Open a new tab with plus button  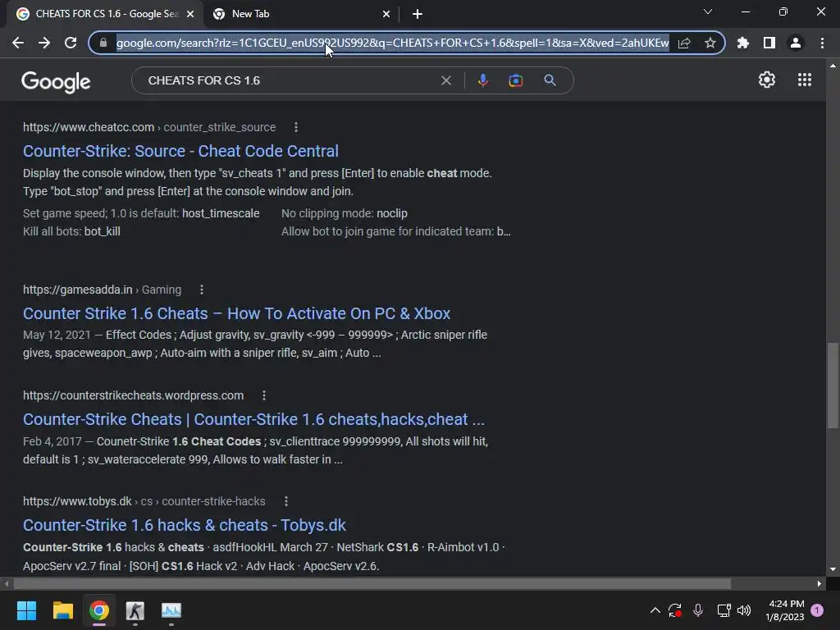(418, 14)
